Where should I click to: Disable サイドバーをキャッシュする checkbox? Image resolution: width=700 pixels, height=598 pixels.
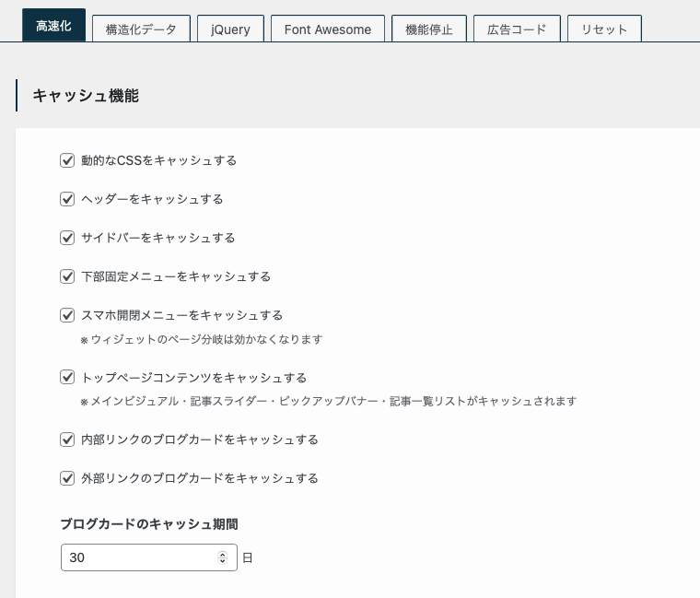[67, 238]
